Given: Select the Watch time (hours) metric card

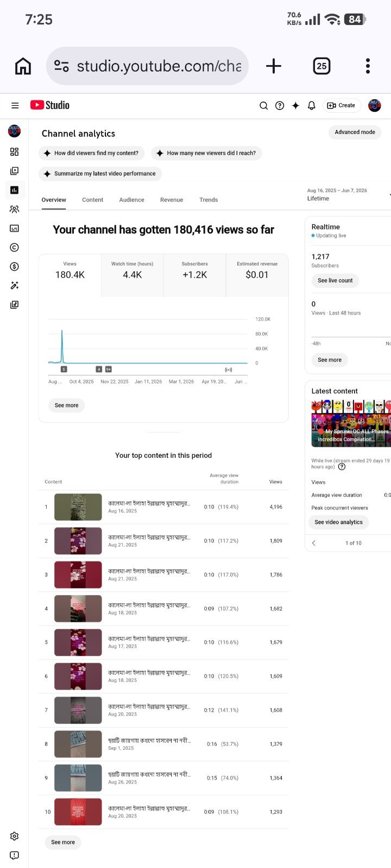Looking at the screenshot, I should 132,275.
